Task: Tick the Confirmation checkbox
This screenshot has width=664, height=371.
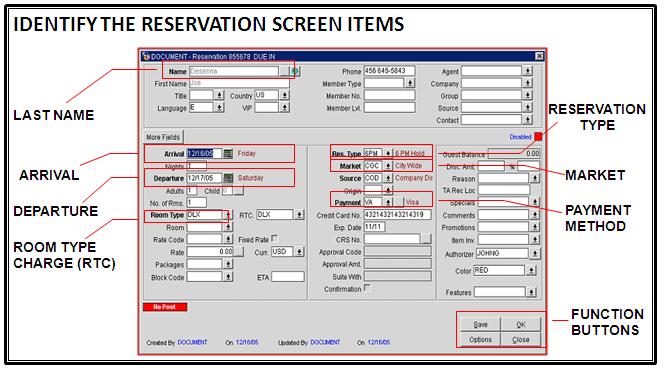Action: click(367, 288)
